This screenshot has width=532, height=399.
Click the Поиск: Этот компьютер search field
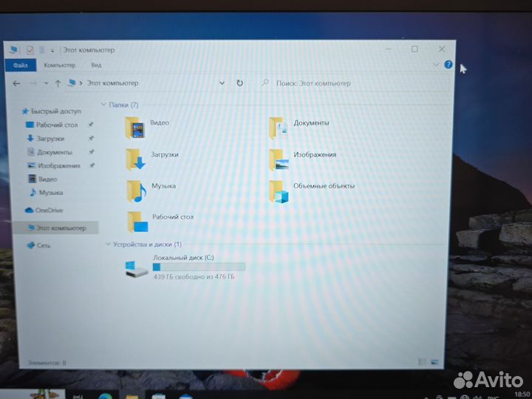(x=355, y=83)
